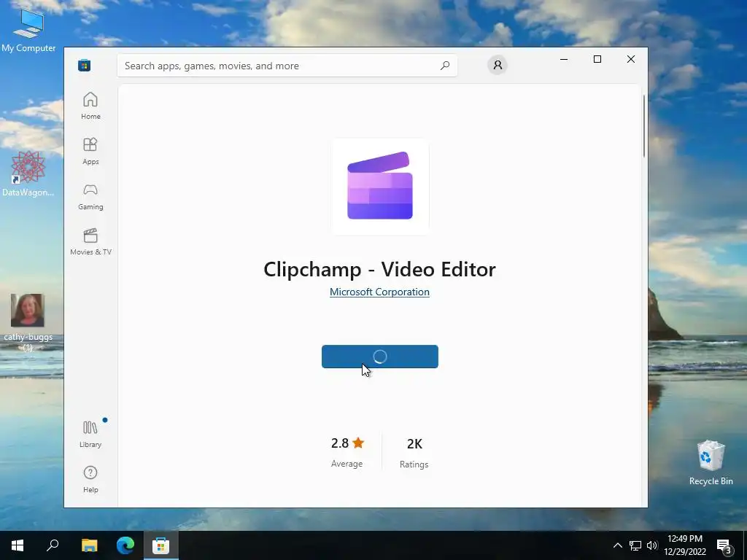Screen dimensions: 747x560
Task: Minimize the Microsoft Store window
Action: click(x=564, y=60)
